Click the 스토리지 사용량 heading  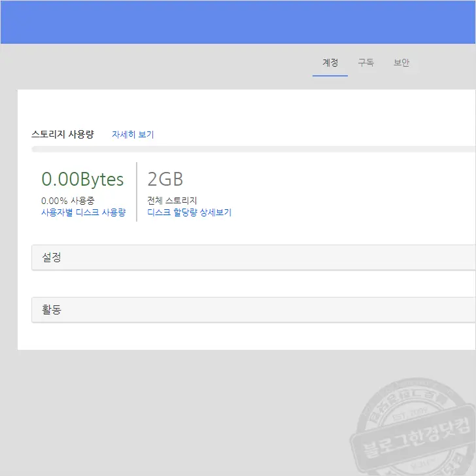[x=63, y=135]
